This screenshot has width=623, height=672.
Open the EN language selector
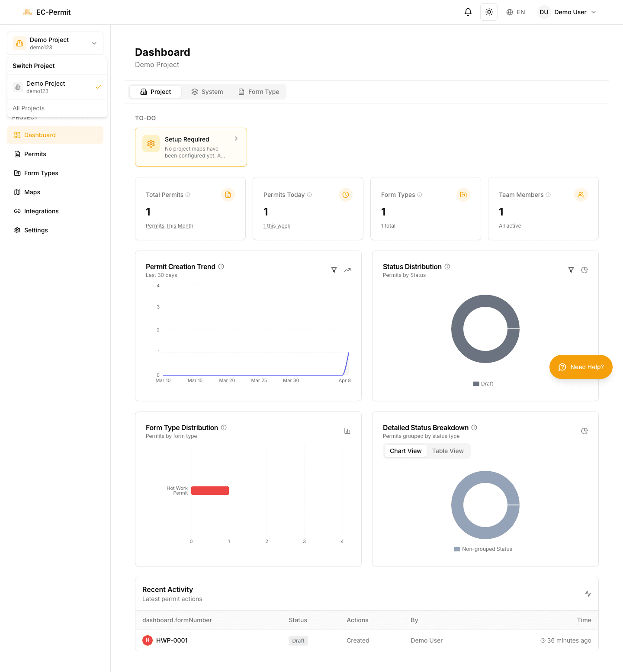(x=516, y=12)
